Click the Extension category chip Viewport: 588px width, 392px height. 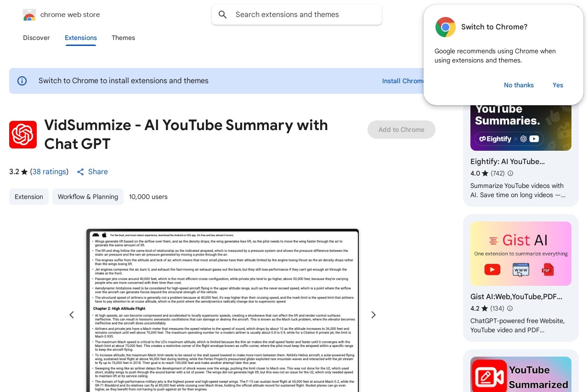(x=29, y=197)
